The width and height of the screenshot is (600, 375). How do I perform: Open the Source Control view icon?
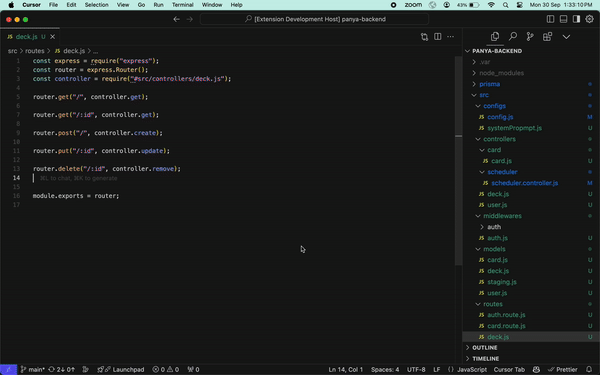[x=530, y=37]
